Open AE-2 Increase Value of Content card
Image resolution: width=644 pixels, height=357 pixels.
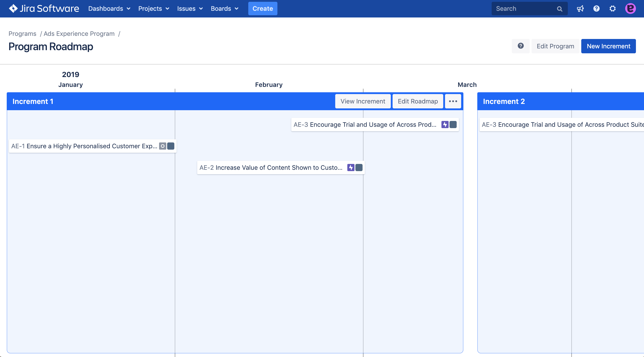click(281, 167)
